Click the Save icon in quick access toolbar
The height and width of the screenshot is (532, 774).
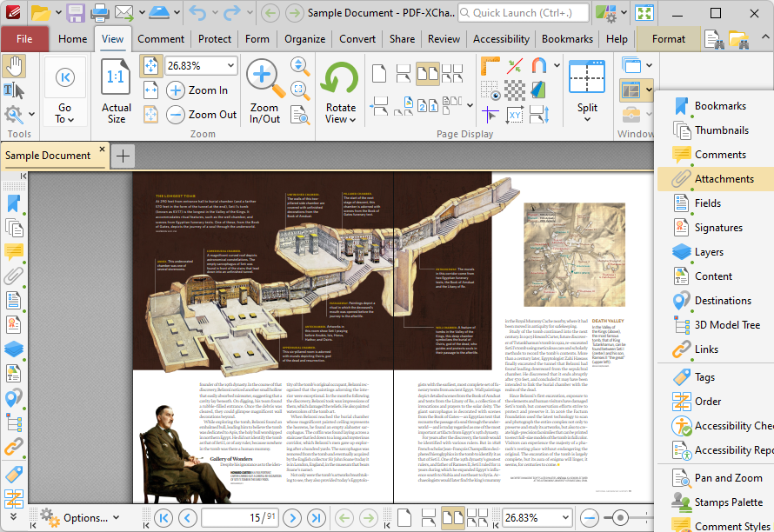click(x=76, y=13)
